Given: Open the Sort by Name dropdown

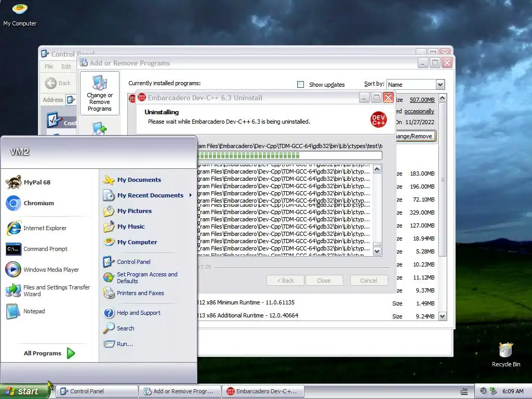Looking at the screenshot, I should coord(440,84).
